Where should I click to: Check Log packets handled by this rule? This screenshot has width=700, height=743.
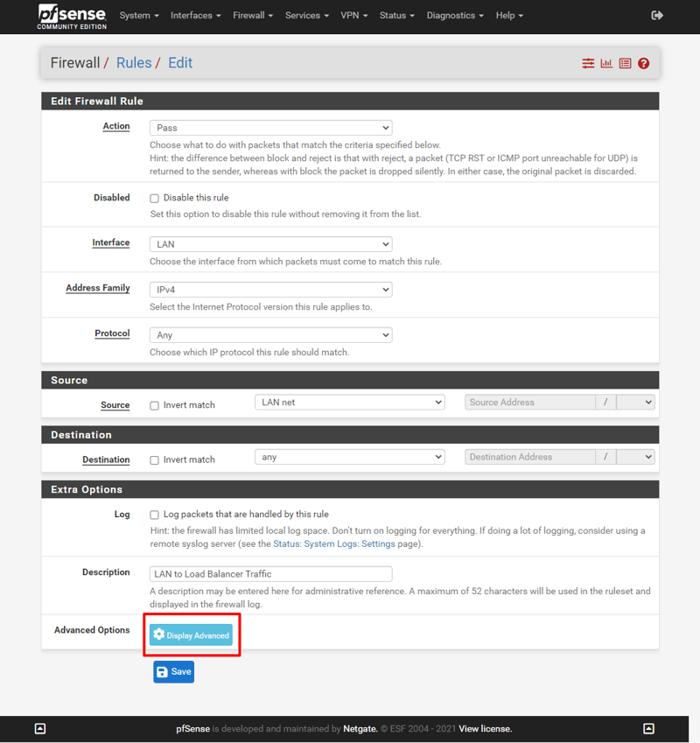pyautogui.click(x=155, y=515)
